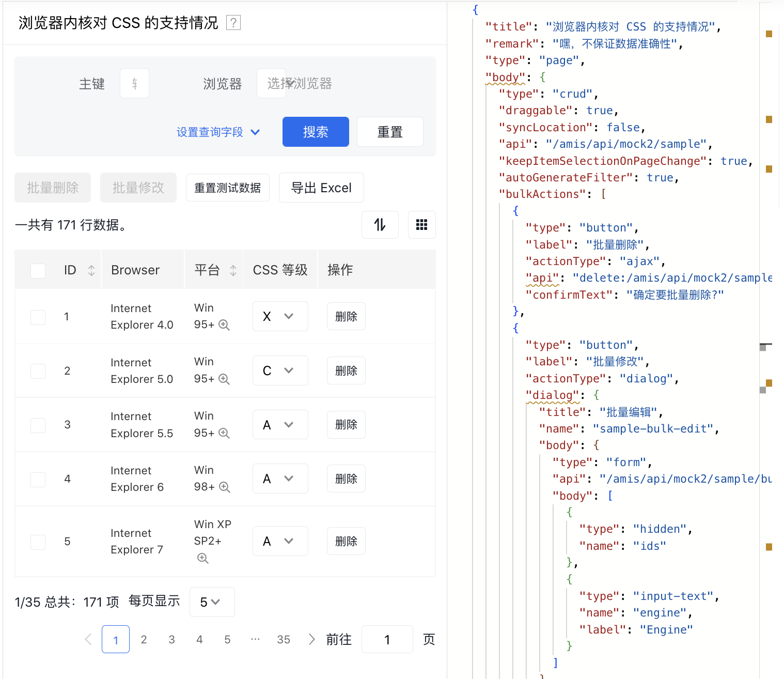
Task: Go to page 4
Action: (x=199, y=640)
